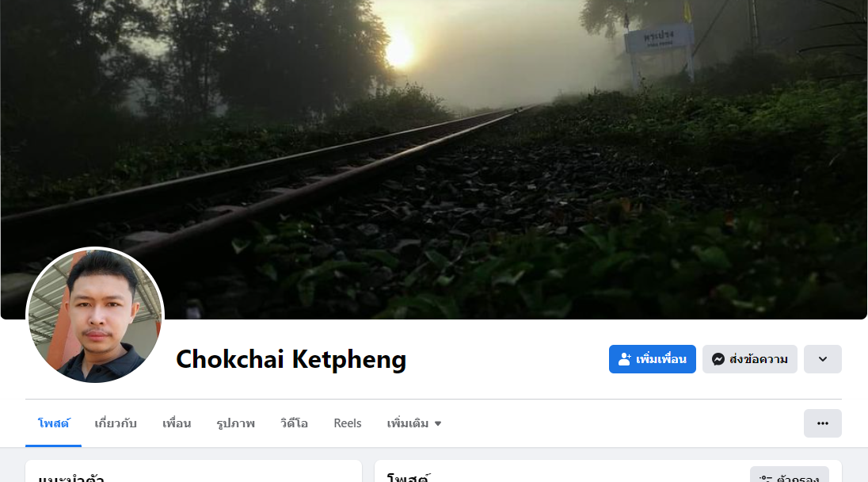Switch to the โพสต์ tab
868x482 pixels.
coord(54,423)
